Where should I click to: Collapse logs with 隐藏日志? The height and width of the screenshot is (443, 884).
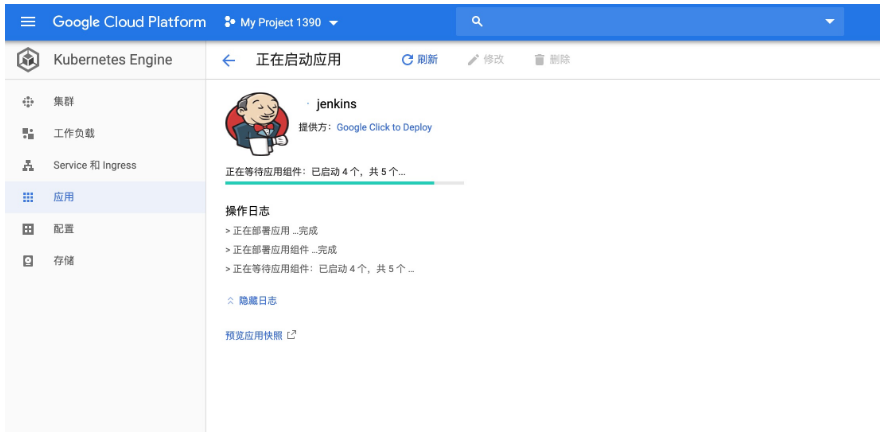pos(251,301)
